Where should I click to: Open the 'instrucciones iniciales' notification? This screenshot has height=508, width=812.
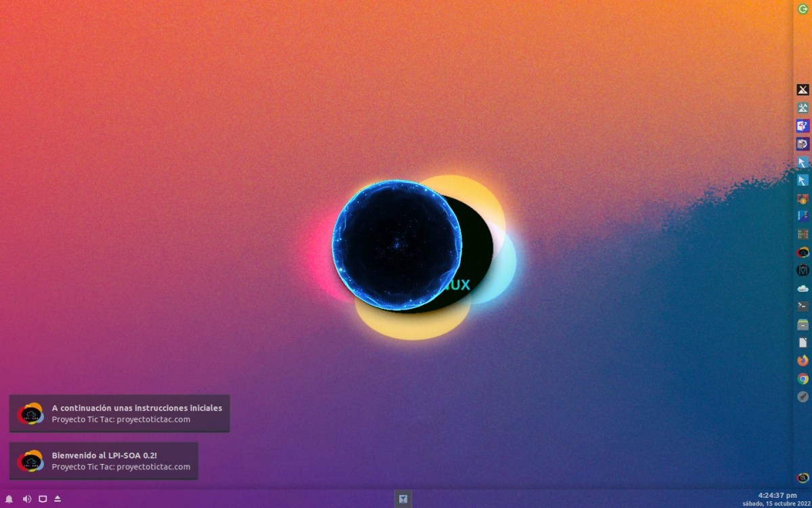point(119,413)
